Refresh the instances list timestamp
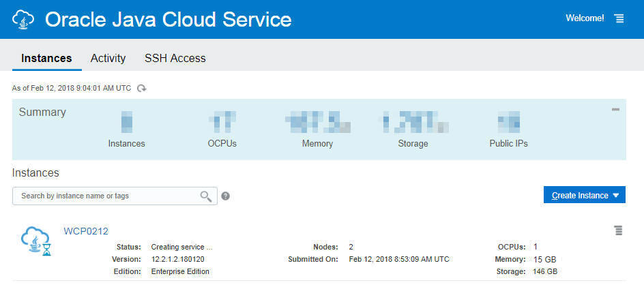644x287 pixels. click(x=142, y=88)
